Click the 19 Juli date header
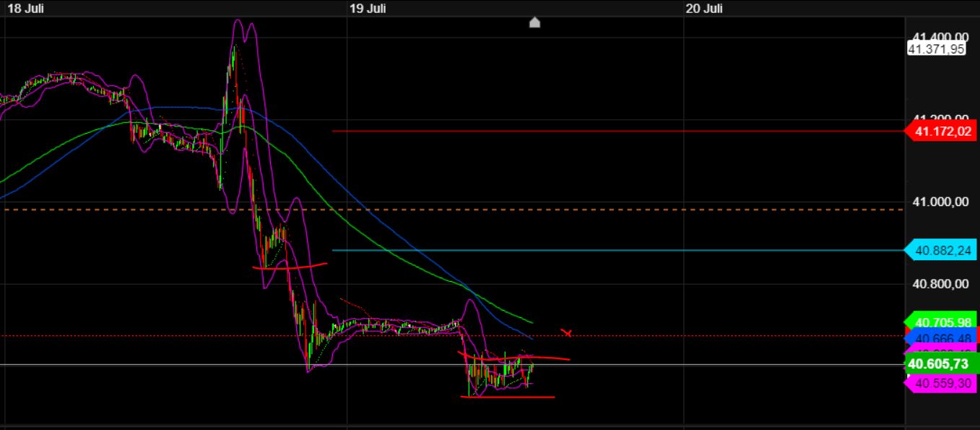The width and height of the screenshot is (980, 430). point(366,9)
